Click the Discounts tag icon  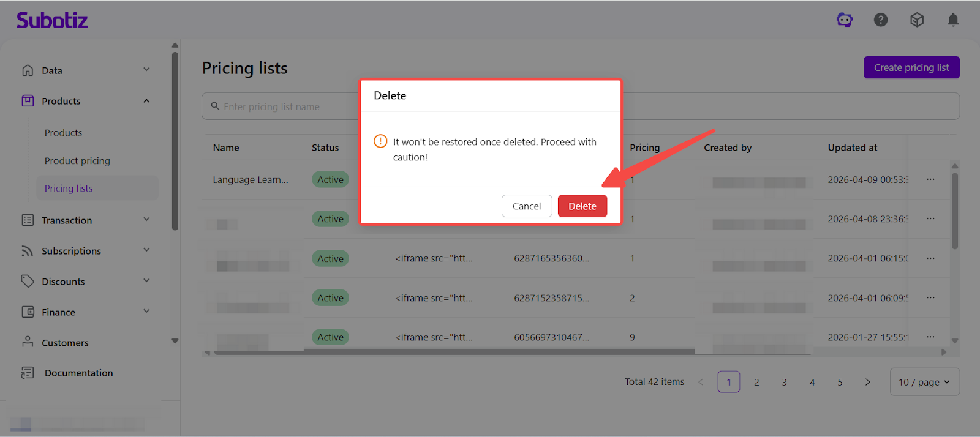(x=28, y=282)
